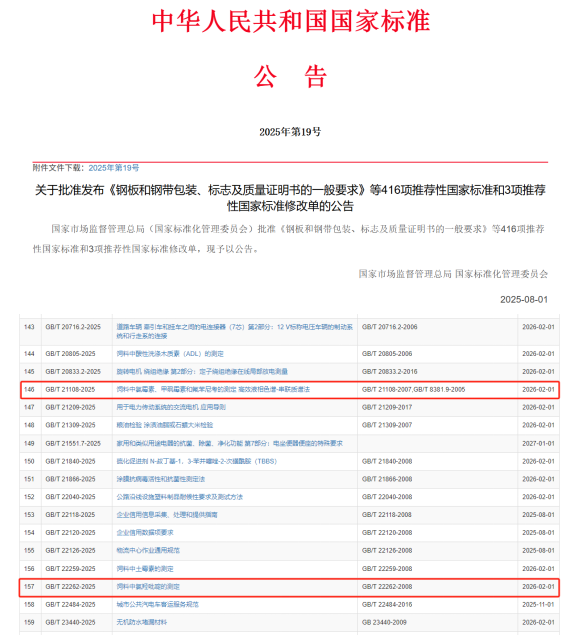The width and height of the screenshot is (579, 640).
Task: Select the standard number GB/T 22484-2025
Action: pyautogui.click(x=70, y=604)
